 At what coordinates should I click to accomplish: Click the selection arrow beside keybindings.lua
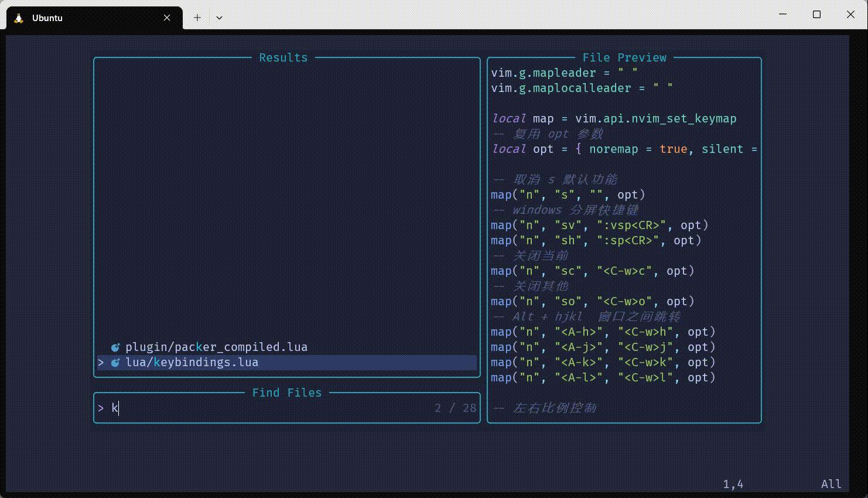pyautogui.click(x=101, y=362)
